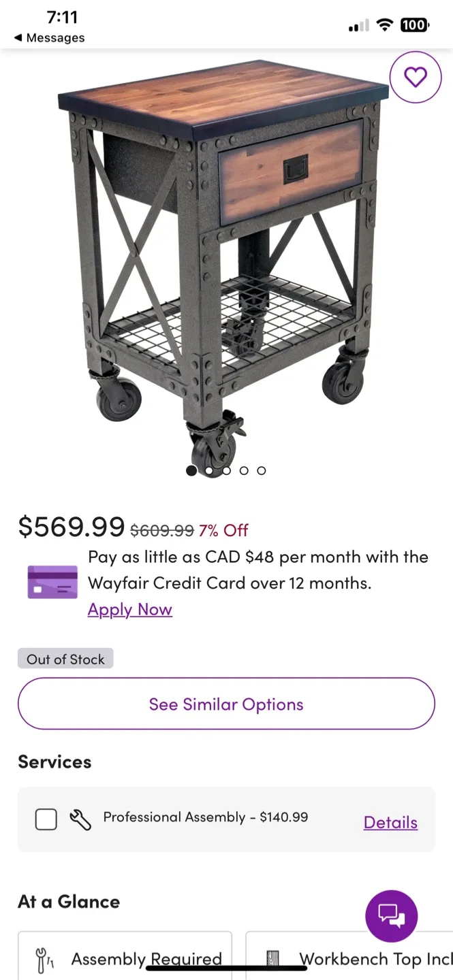Screen dimensions: 453x980
Task: Tap See Similar Options
Action: point(226,704)
